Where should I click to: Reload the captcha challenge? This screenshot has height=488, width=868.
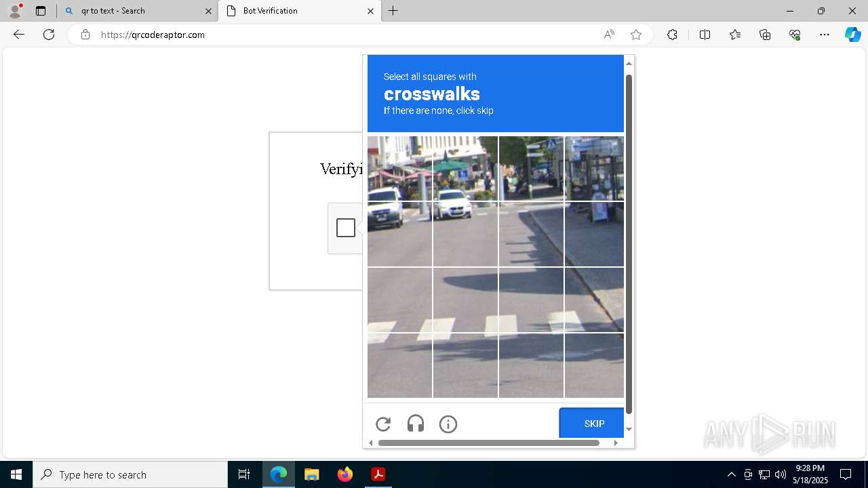tap(383, 424)
